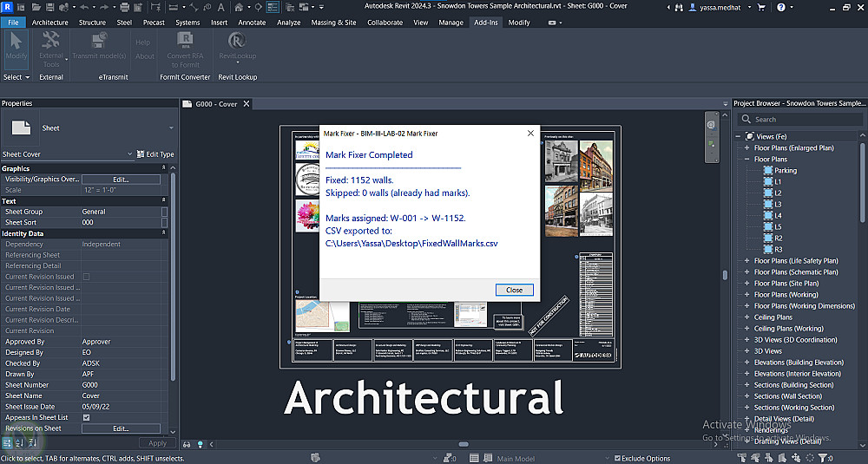Toggle Select Links status bar icon

click(x=741, y=458)
